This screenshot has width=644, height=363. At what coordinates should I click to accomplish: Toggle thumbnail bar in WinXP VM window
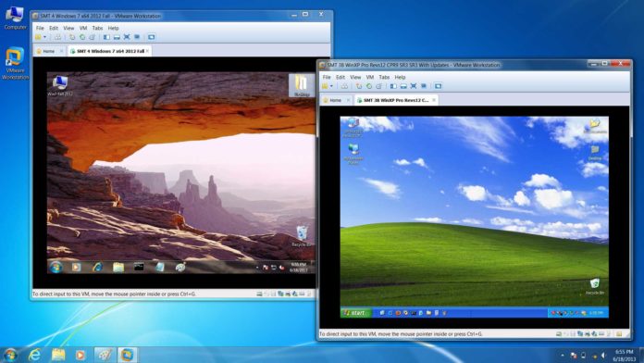403,86
